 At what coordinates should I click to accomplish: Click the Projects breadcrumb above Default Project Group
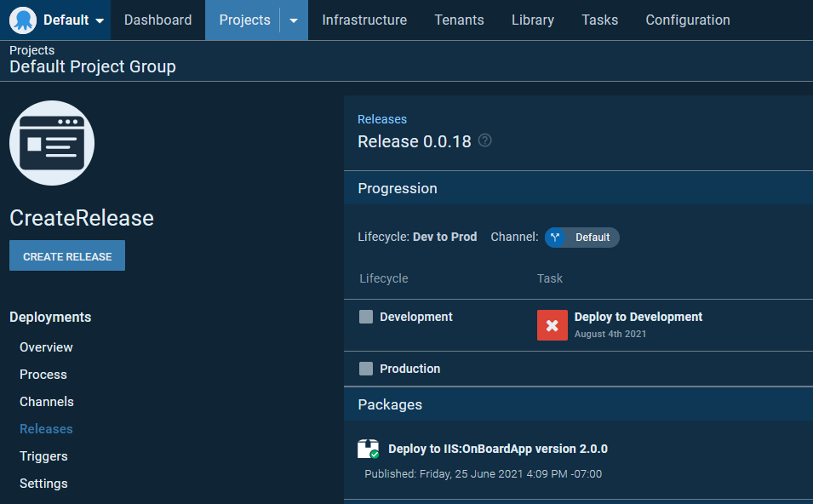[31, 50]
